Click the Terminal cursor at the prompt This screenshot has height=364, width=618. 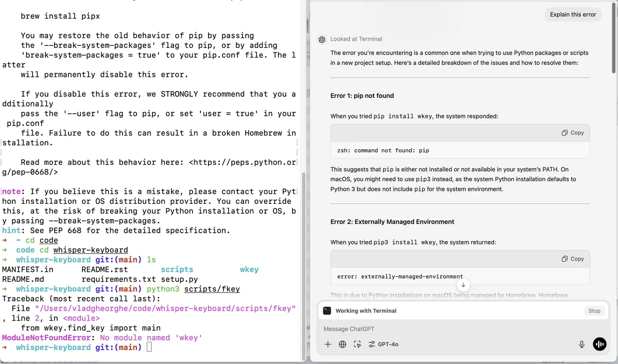(x=149, y=348)
